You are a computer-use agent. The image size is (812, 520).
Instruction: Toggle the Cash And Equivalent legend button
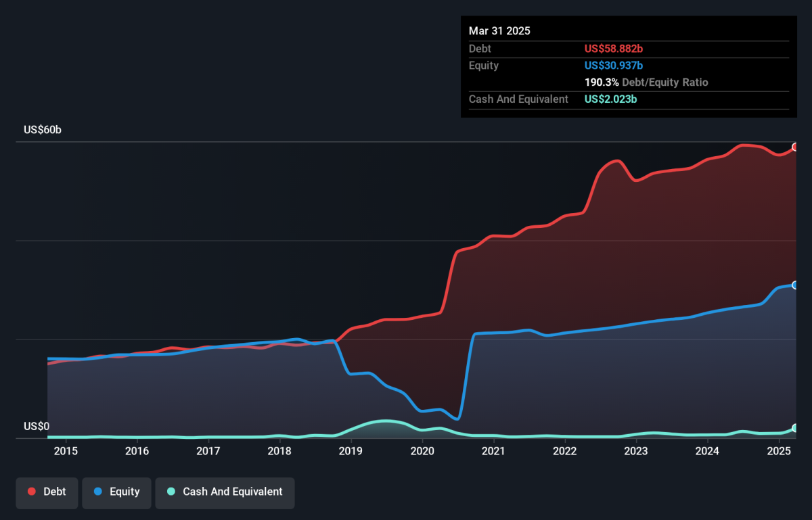pyautogui.click(x=225, y=492)
